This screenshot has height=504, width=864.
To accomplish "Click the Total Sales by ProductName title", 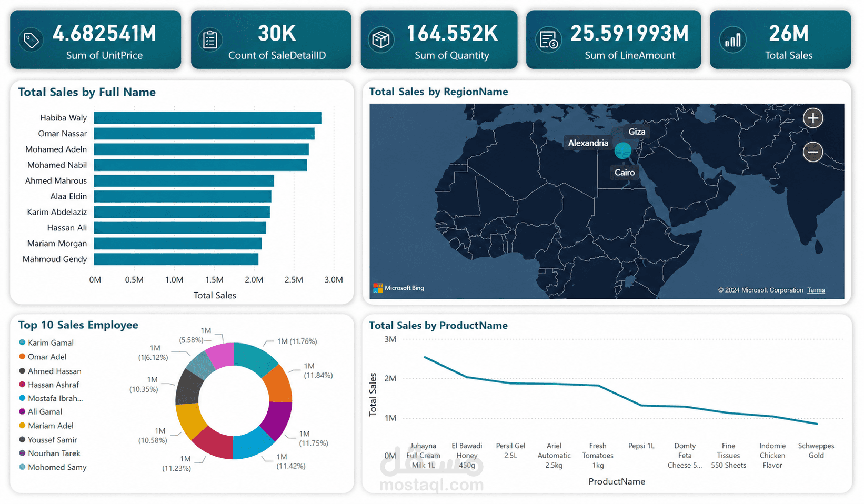I will [x=438, y=326].
